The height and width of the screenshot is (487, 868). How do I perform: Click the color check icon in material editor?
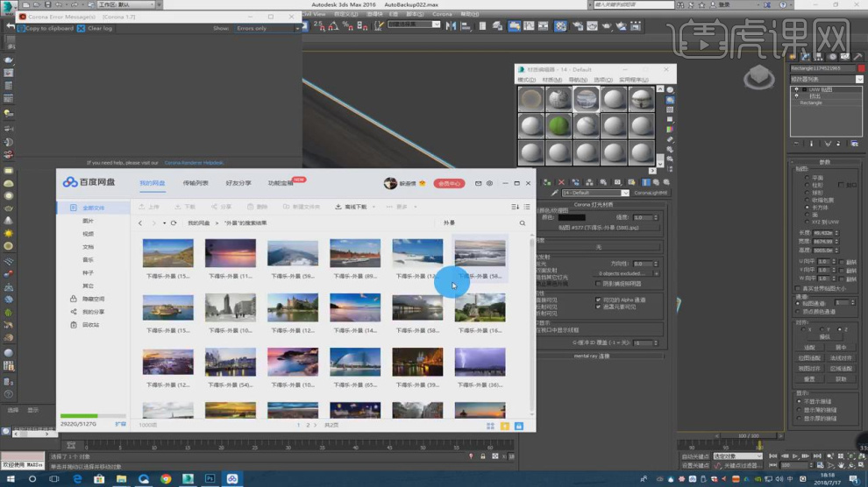(670, 130)
